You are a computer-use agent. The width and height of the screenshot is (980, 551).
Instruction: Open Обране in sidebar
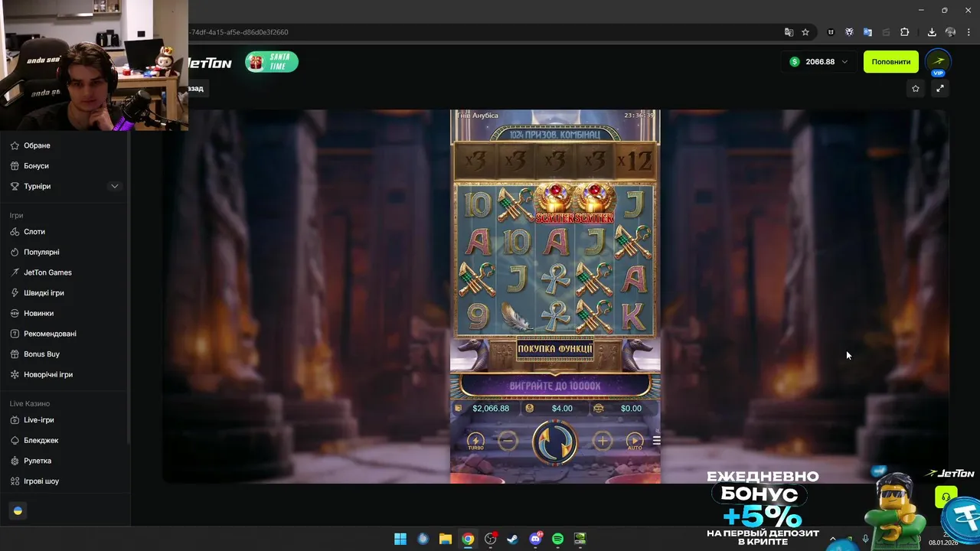(37, 145)
